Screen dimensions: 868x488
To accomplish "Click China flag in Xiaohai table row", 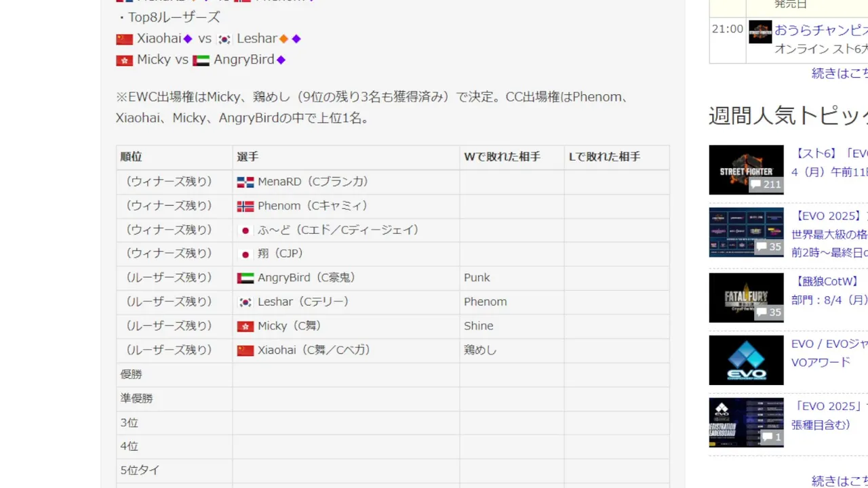I will click(245, 350).
